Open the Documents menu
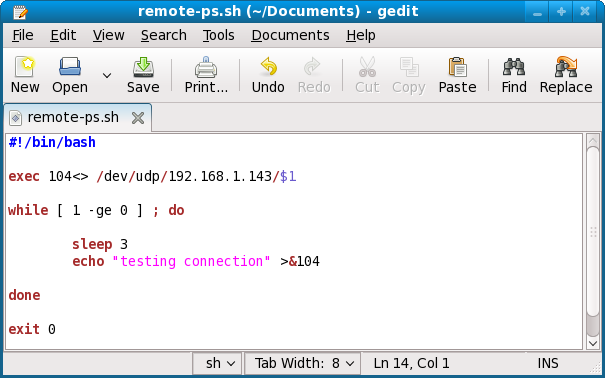Image resolution: width=605 pixels, height=378 pixels. click(x=291, y=35)
